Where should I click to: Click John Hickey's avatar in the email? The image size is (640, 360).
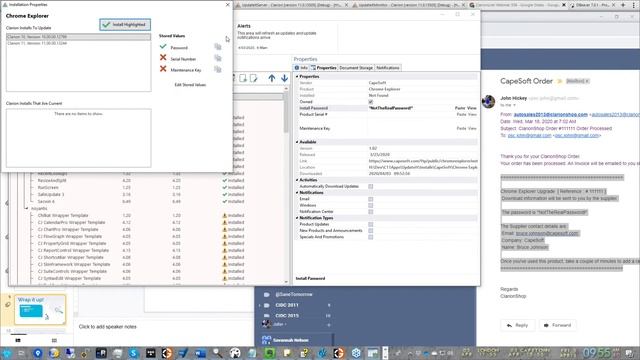click(x=488, y=101)
